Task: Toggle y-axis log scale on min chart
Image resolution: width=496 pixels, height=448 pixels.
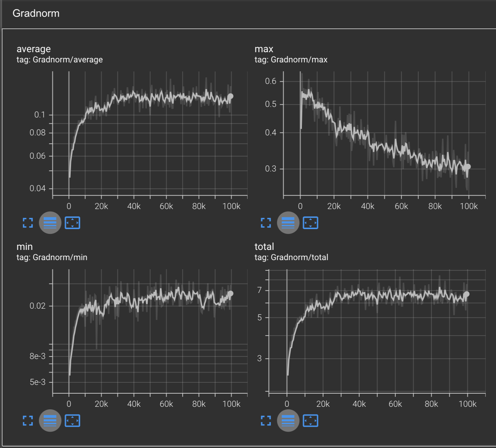Action: tap(50, 421)
